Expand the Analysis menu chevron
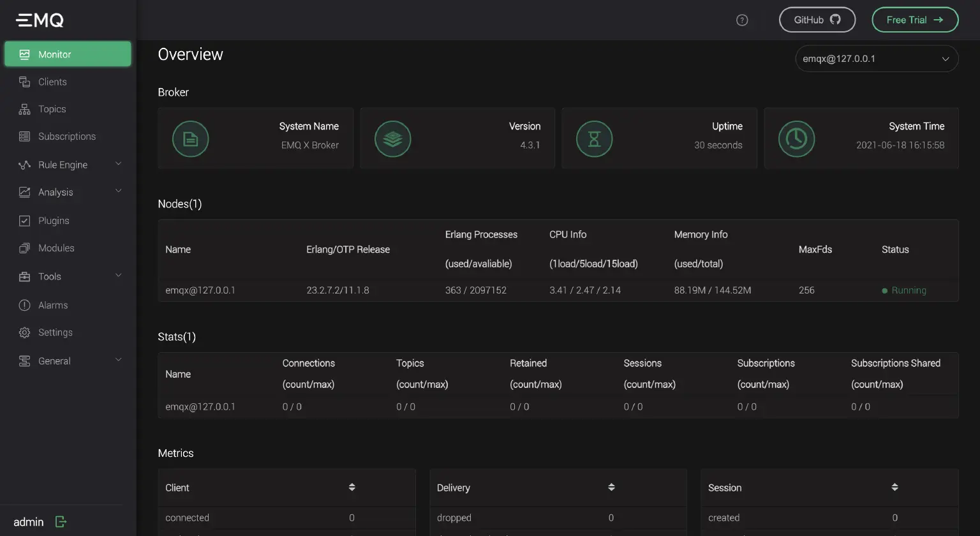The height and width of the screenshot is (536, 980). point(118,191)
